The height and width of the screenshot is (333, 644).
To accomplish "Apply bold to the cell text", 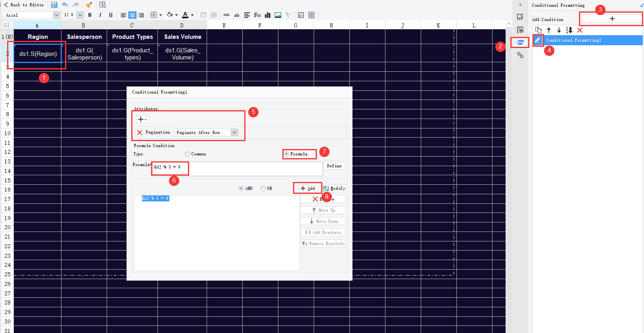I will point(90,15).
